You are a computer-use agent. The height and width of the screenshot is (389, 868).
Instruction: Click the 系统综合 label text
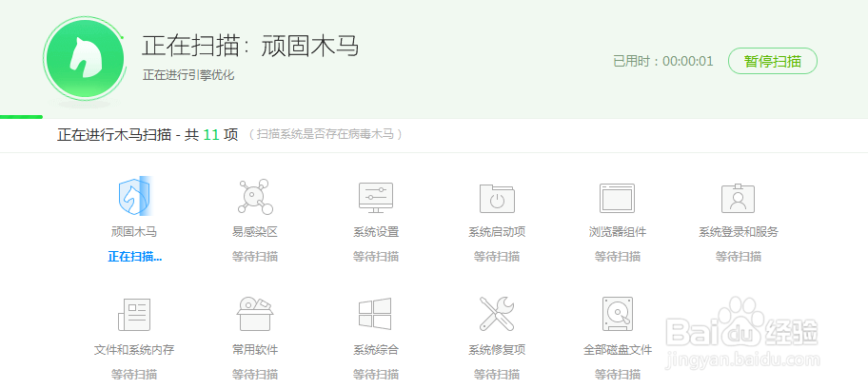click(x=376, y=350)
